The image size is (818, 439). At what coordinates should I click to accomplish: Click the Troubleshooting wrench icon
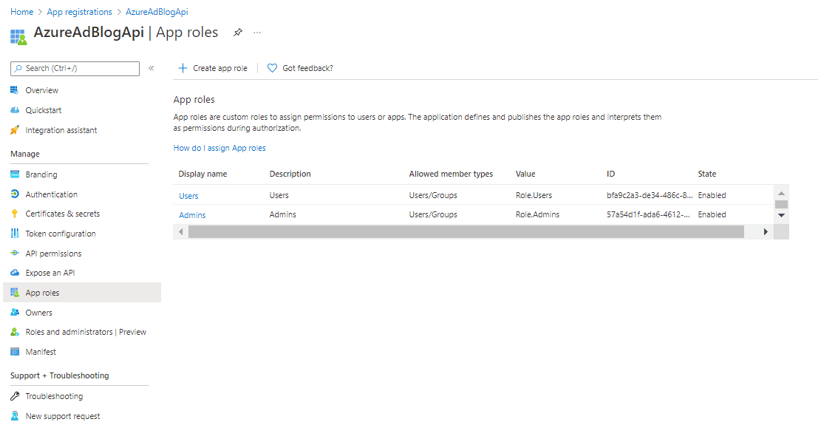15,396
